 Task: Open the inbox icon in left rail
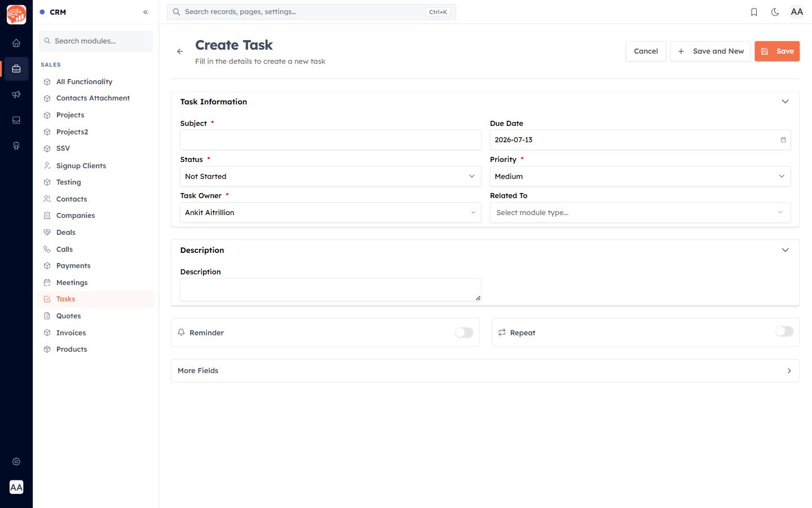point(16,120)
